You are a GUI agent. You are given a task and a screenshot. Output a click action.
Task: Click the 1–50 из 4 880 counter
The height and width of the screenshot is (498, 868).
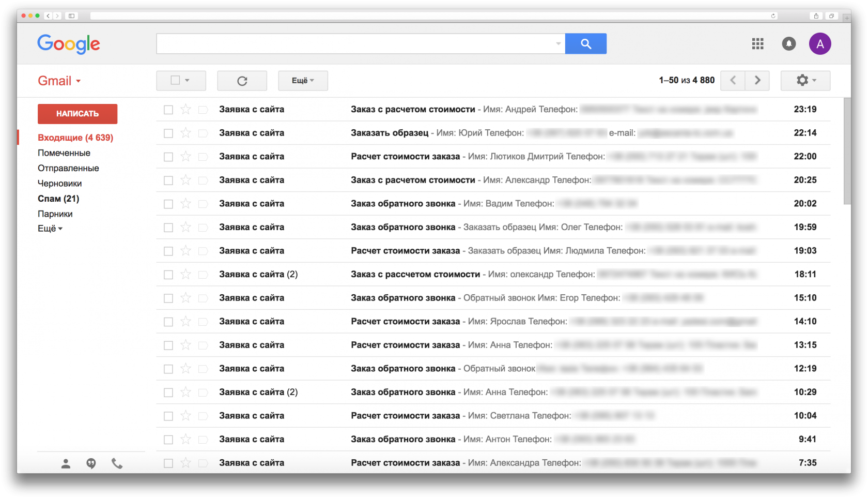coord(687,80)
